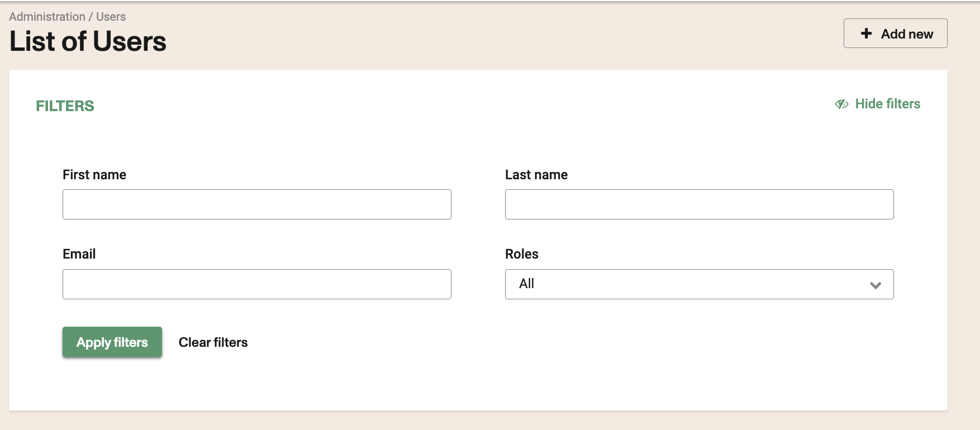
Task: Click the Roles field label
Action: (521, 254)
